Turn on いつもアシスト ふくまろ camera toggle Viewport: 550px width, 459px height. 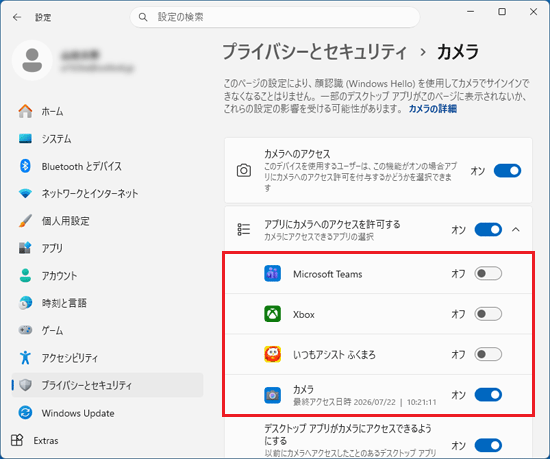488,354
